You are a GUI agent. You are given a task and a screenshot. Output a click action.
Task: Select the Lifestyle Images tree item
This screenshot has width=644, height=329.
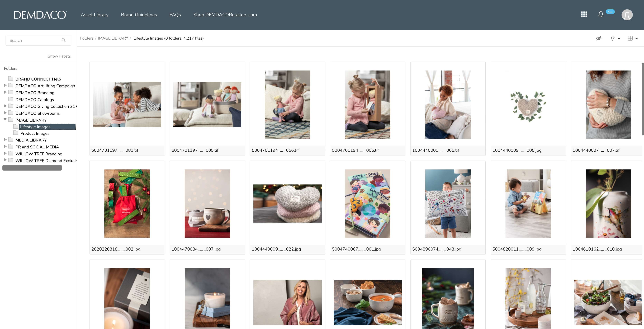tap(47, 127)
